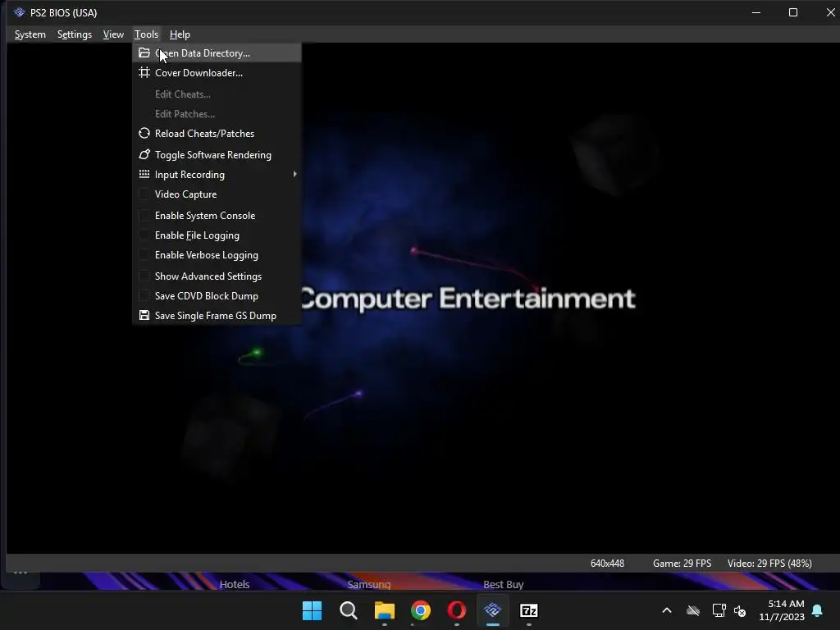Image resolution: width=840 pixels, height=630 pixels.
Task: Enable System Console checkbox
Action: click(x=144, y=216)
